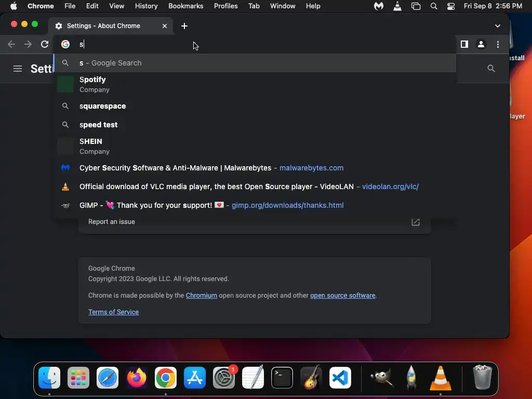Open the Apple menu
This screenshot has width=532, height=399.
click(14, 6)
